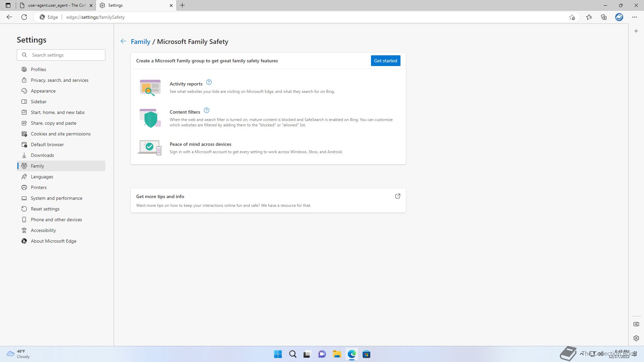
Task: Open Reset settings section
Action: pos(61,209)
